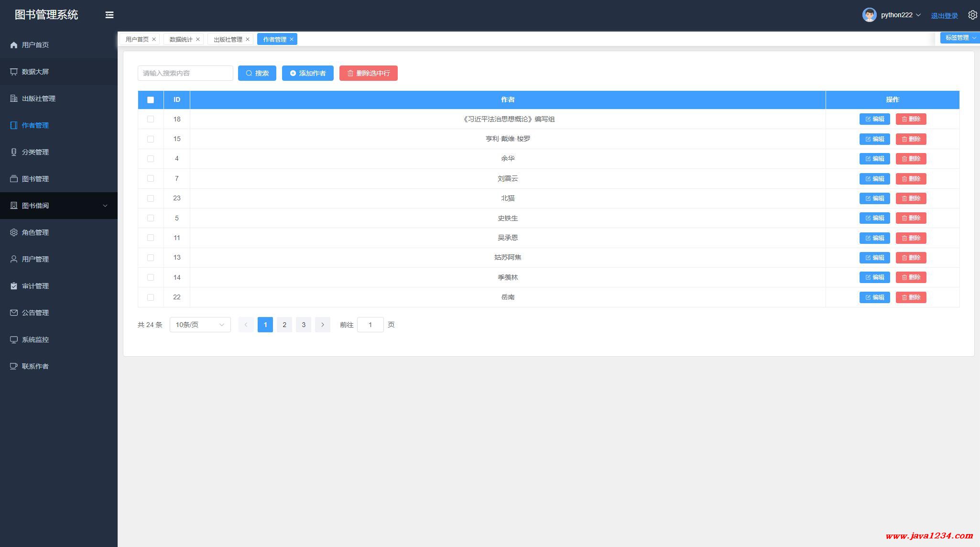Switch to the 出版社管理 tab
The width and height of the screenshot is (980, 547).
click(228, 39)
